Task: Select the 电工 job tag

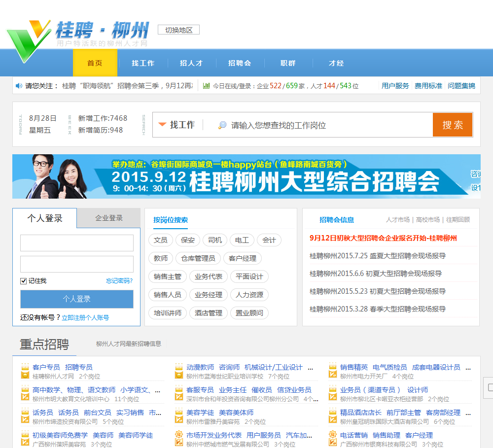Action: tap(242, 240)
